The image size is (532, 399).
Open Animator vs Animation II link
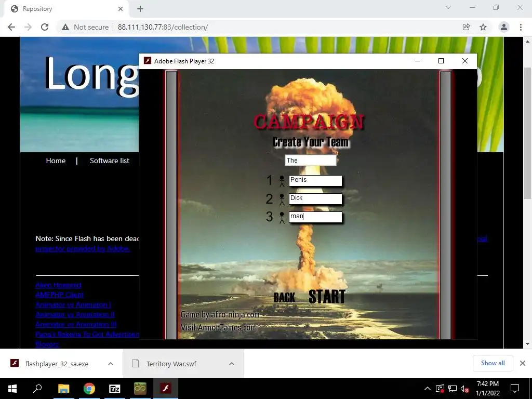click(x=75, y=314)
